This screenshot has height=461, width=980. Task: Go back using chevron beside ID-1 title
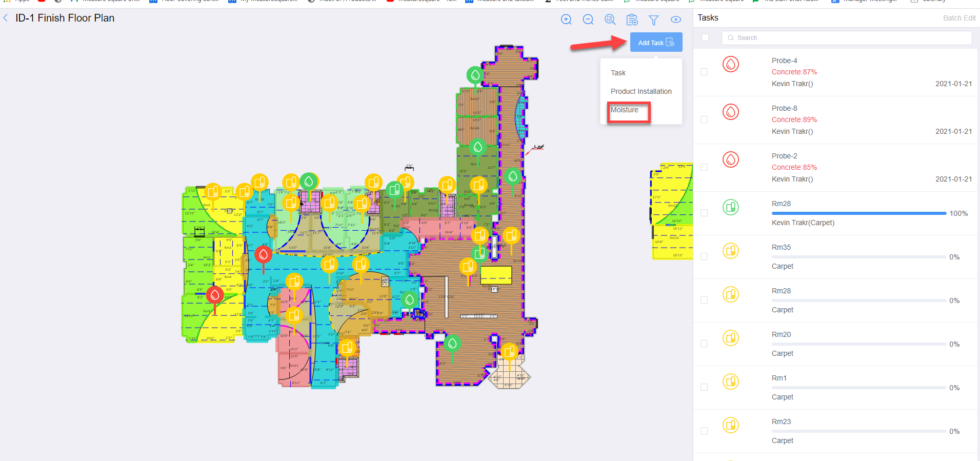point(6,18)
